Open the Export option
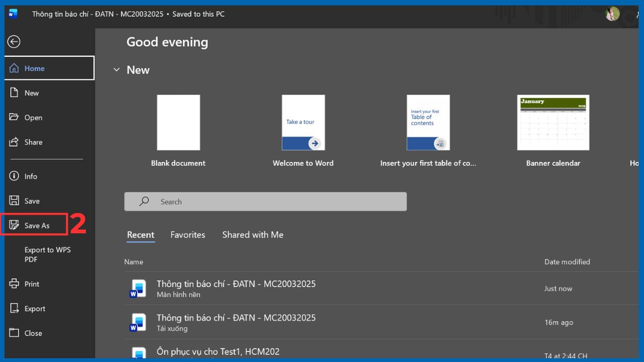 34,309
